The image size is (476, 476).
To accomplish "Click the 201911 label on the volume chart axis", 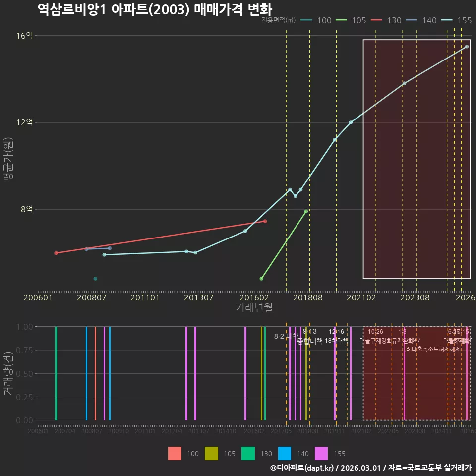I will [x=335, y=431].
